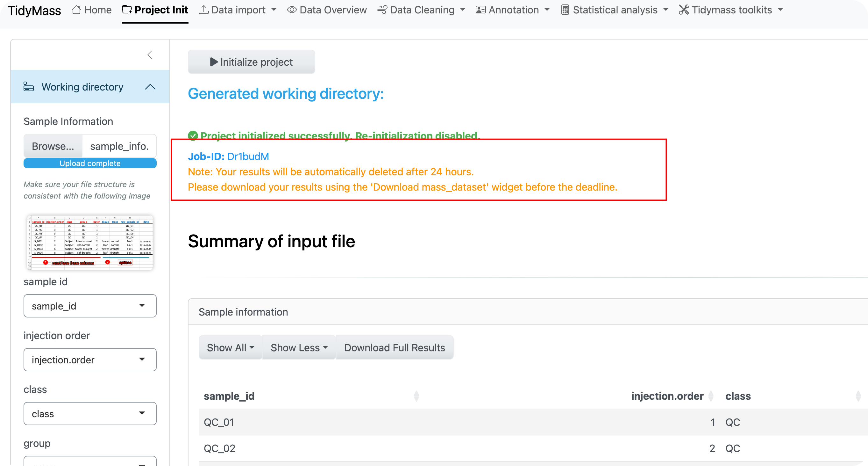868x466 pixels.
Task: Click the Tidymass toolkits wrench icon
Action: tap(684, 10)
